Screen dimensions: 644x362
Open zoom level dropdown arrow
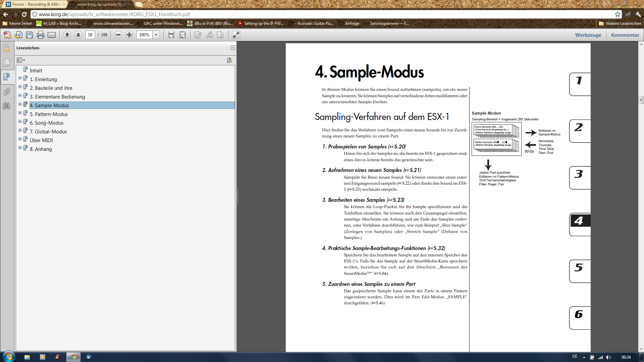click(x=156, y=35)
